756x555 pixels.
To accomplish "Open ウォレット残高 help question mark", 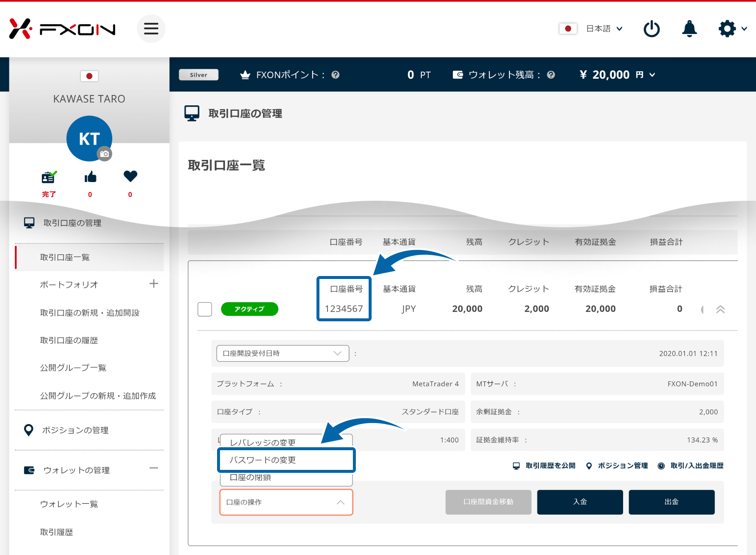I will tap(551, 75).
